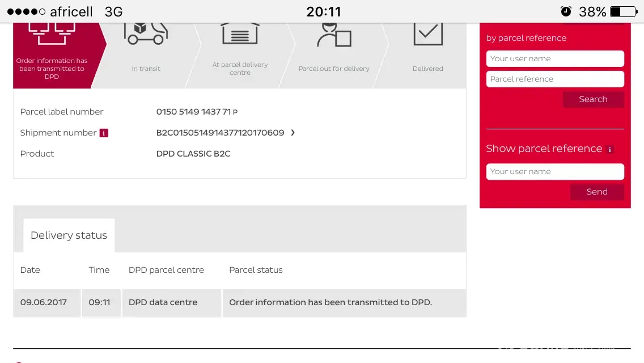644x363 pixels.
Task: Click the Delivered checkmark icon
Action: point(428,33)
